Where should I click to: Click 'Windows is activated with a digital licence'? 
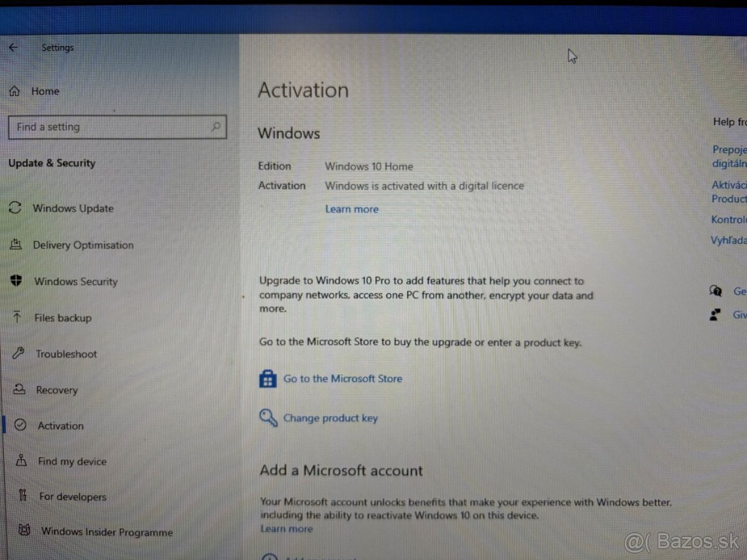425,185
